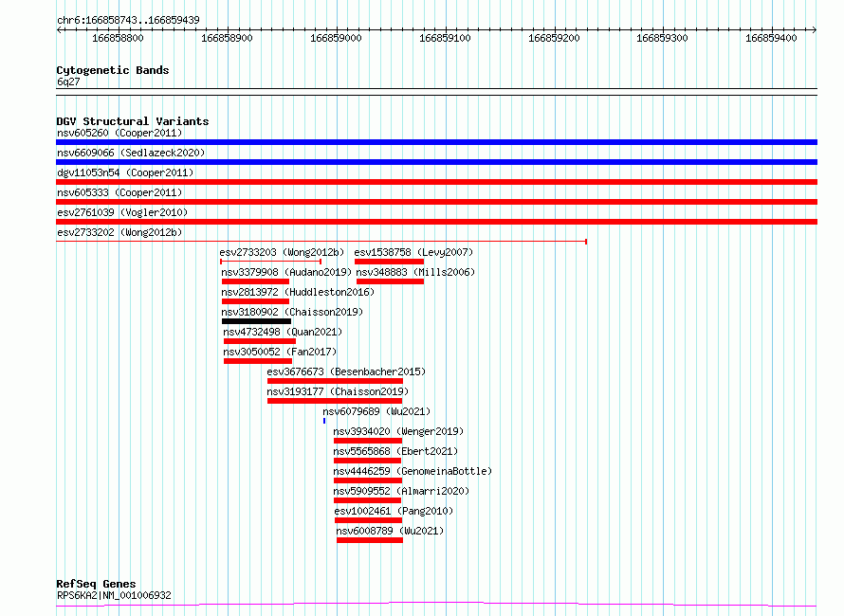Click the nsv605260 (Cooper2011) variant label

click(119, 133)
